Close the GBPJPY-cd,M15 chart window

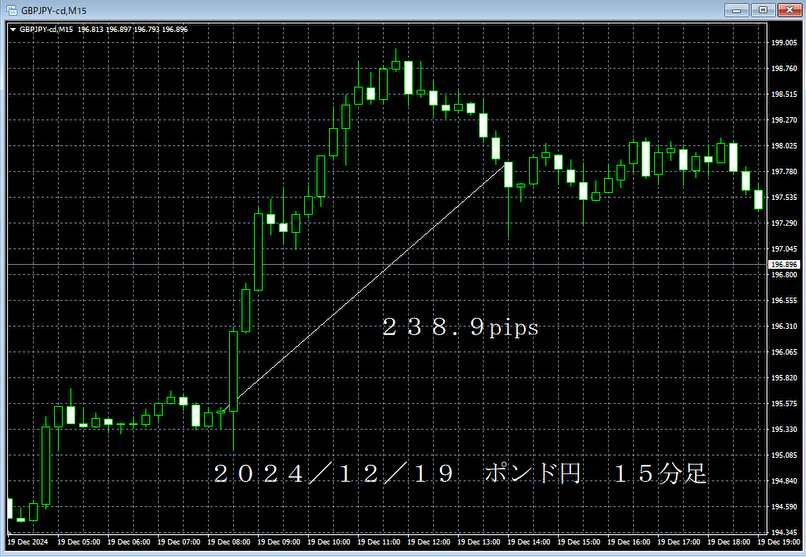(x=787, y=9)
